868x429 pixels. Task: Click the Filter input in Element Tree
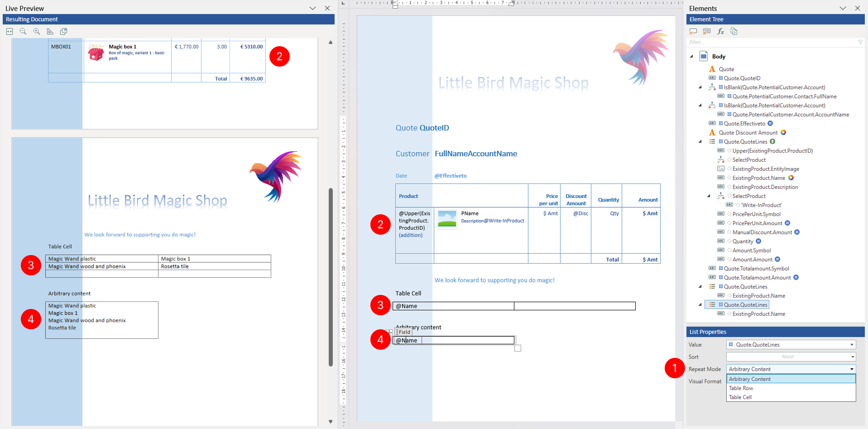coord(772,42)
